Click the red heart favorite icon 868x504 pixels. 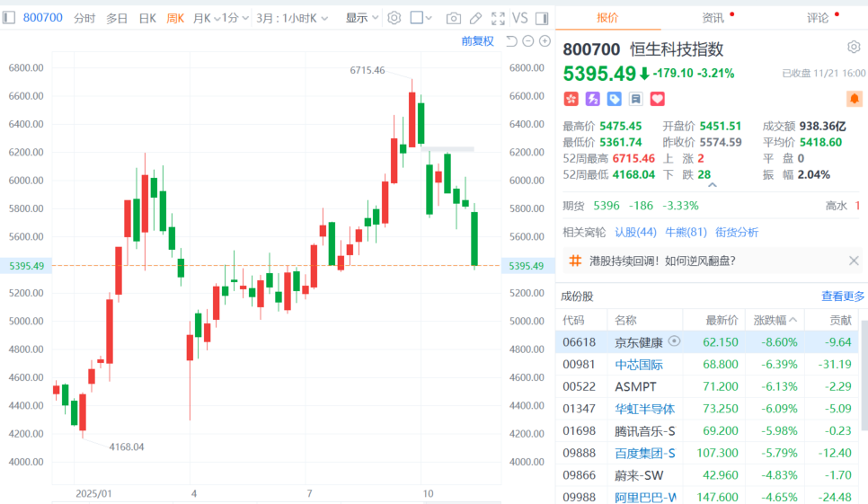pyautogui.click(x=657, y=99)
